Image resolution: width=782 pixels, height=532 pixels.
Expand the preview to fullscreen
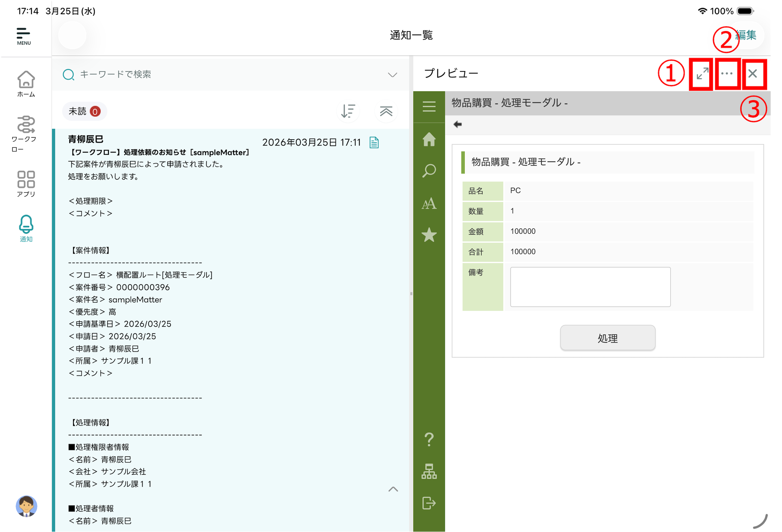click(x=701, y=74)
